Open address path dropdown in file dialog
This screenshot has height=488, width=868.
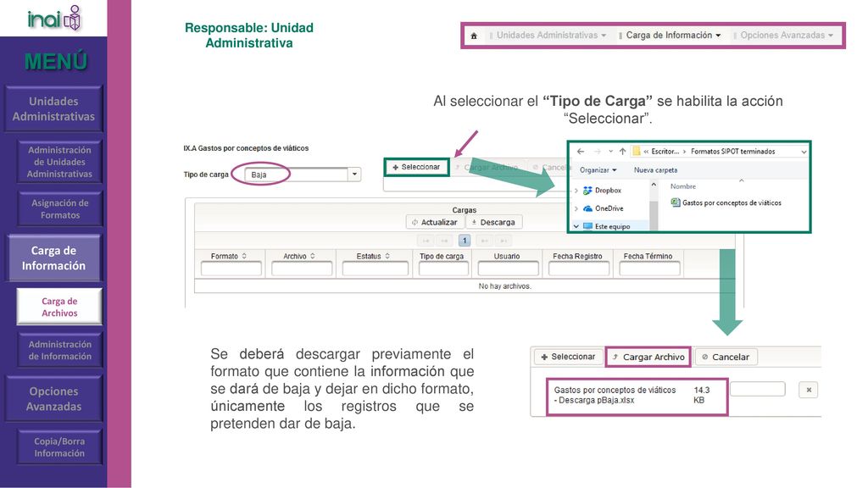point(804,152)
